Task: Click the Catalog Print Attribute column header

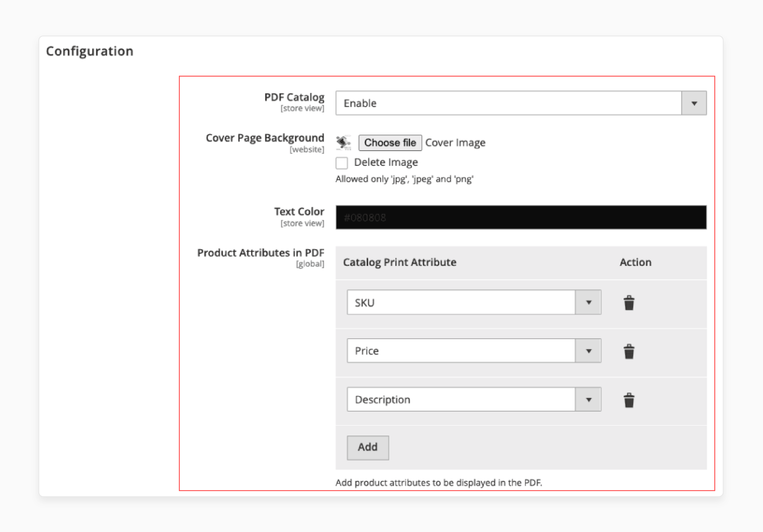Action: (x=399, y=262)
